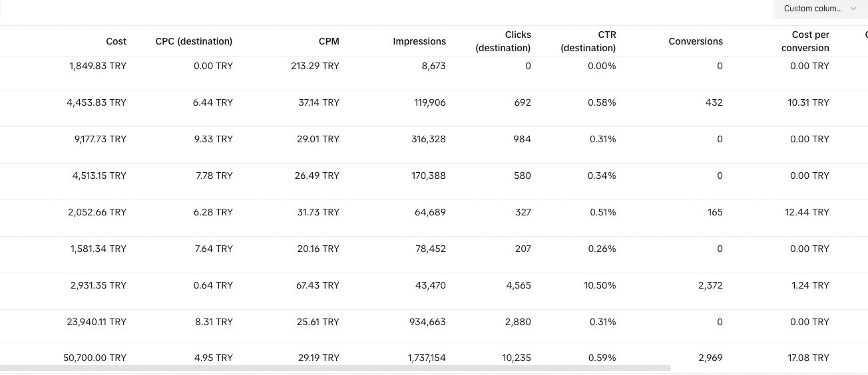Click the 10.50% CTR value
This screenshot has width=868, height=375.
pos(600,285)
